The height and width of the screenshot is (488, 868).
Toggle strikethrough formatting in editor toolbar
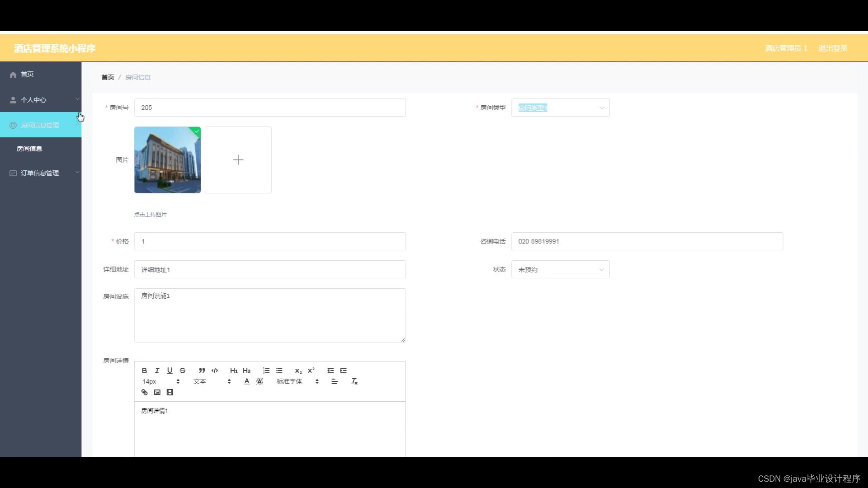[183, 371]
